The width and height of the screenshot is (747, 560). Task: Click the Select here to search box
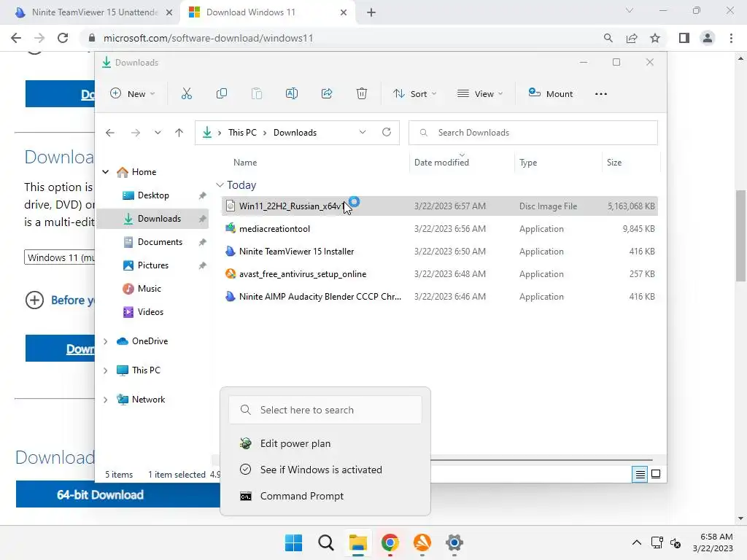325,410
